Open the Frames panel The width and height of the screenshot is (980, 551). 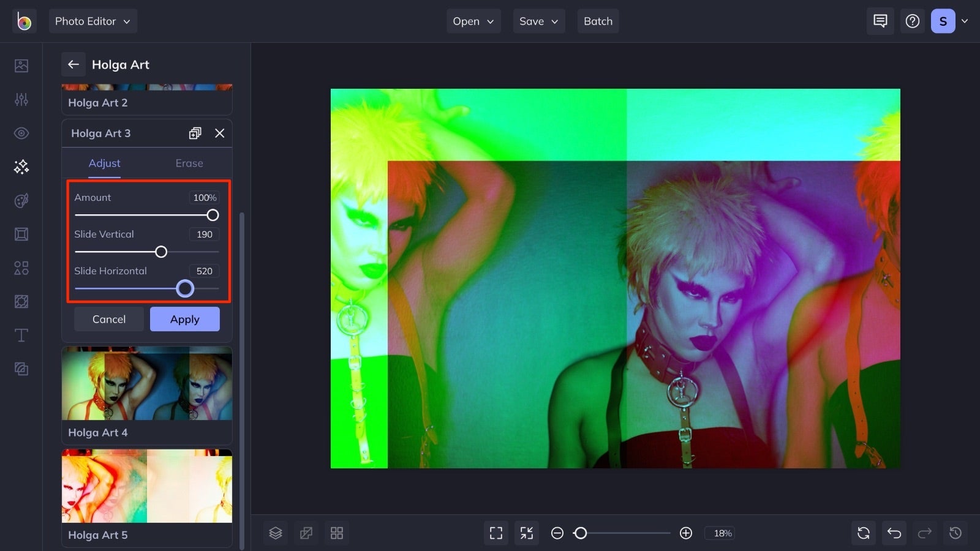pyautogui.click(x=21, y=234)
